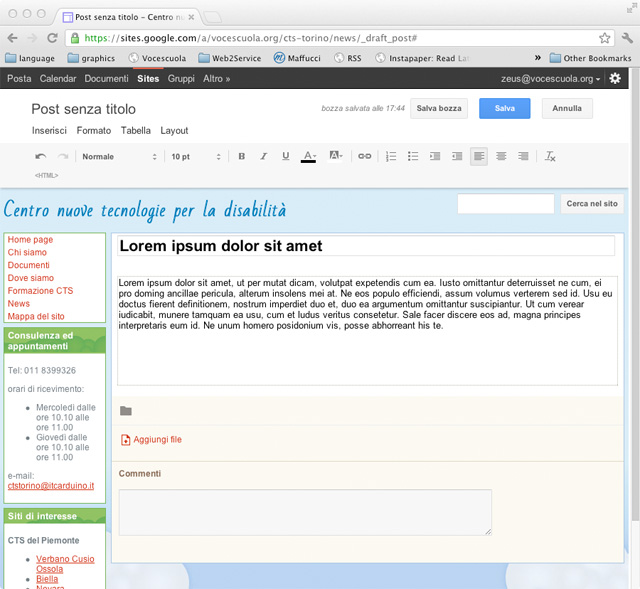Open the Inserisci menu

[49, 131]
